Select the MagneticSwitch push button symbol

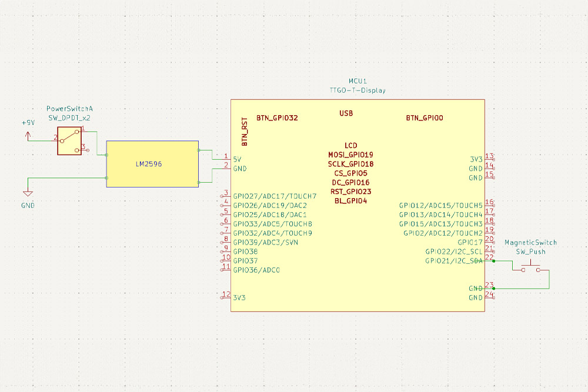click(x=531, y=269)
